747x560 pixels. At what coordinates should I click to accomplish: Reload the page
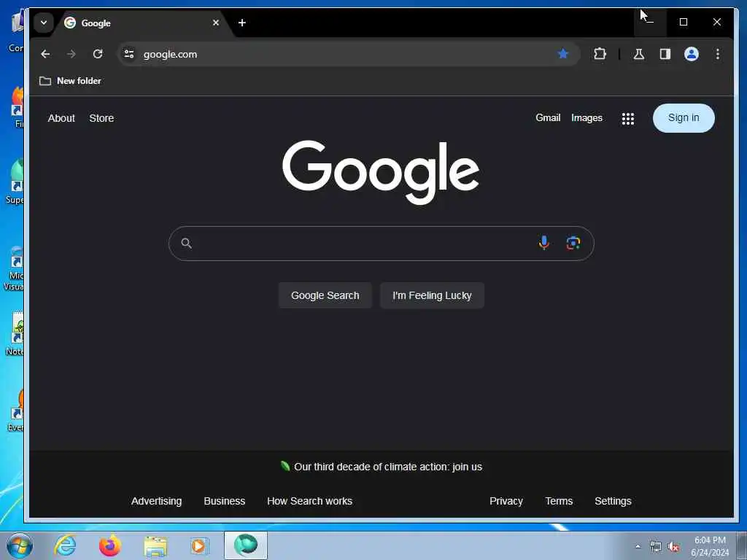[98, 54]
